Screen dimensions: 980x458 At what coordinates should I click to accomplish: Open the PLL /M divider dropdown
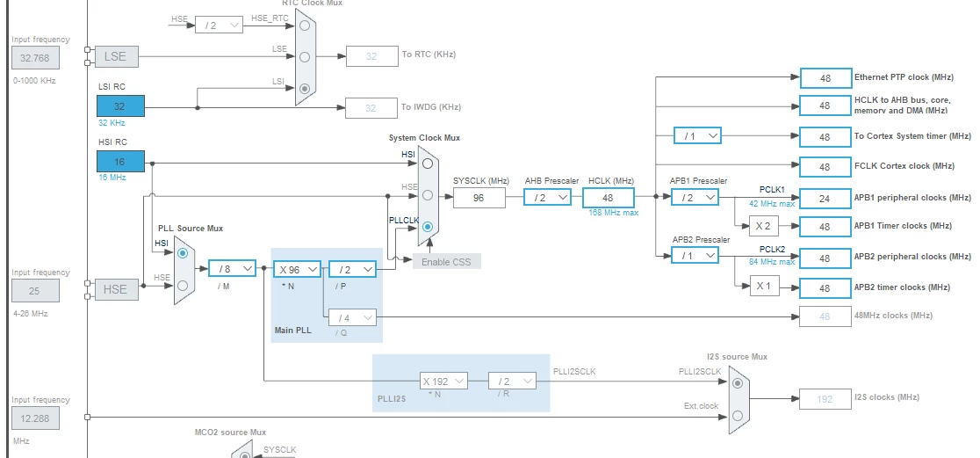(x=232, y=269)
